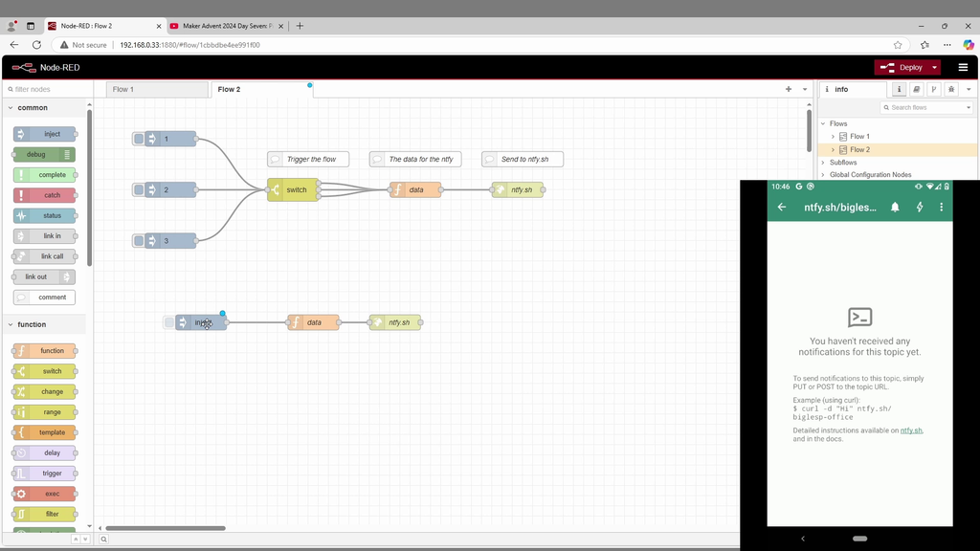Go back in the ntfy app
Image resolution: width=980 pixels, height=551 pixels.
(x=782, y=207)
